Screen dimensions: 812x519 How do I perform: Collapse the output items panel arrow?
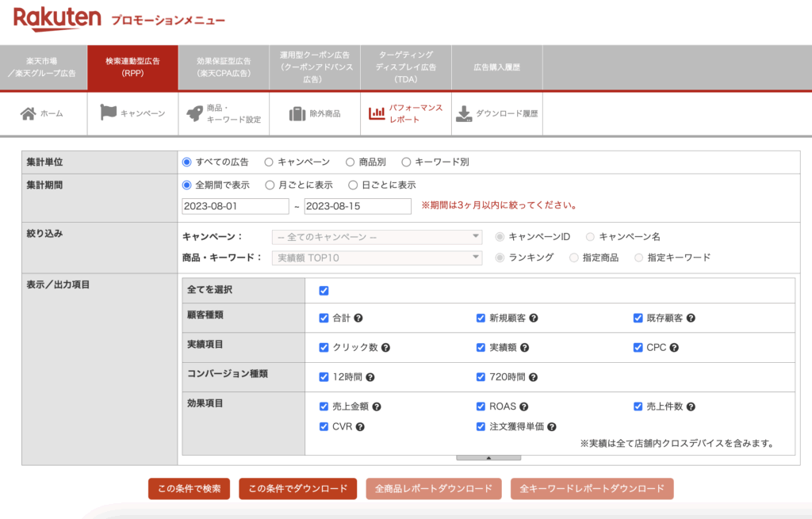pos(488,458)
